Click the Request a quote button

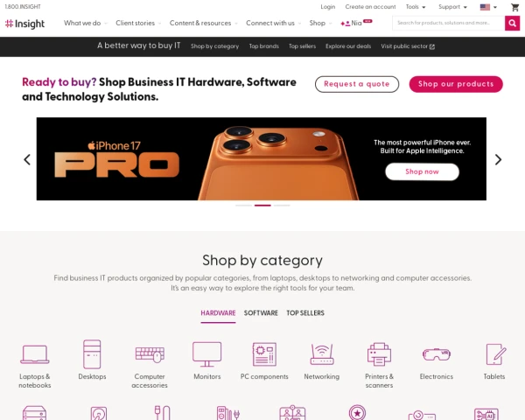(x=357, y=84)
